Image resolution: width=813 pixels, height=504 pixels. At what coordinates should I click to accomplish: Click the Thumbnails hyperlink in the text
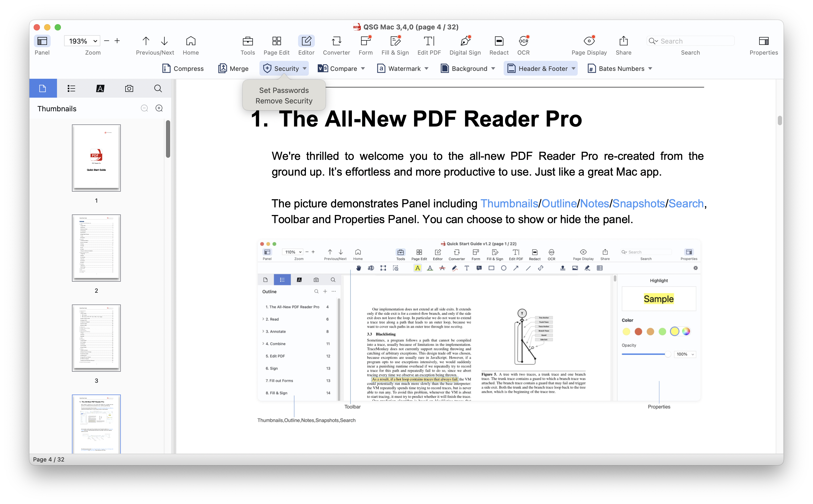pyautogui.click(x=509, y=204)
